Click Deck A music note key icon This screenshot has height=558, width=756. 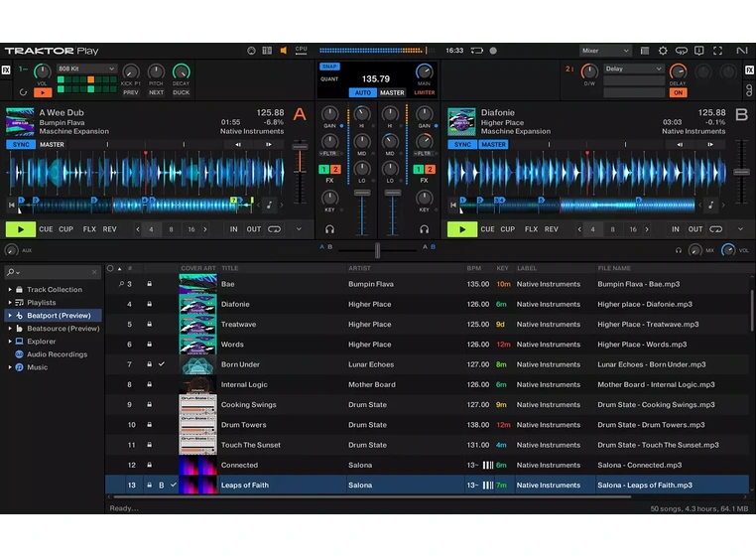pyautogui.click(x=270, y=206)
